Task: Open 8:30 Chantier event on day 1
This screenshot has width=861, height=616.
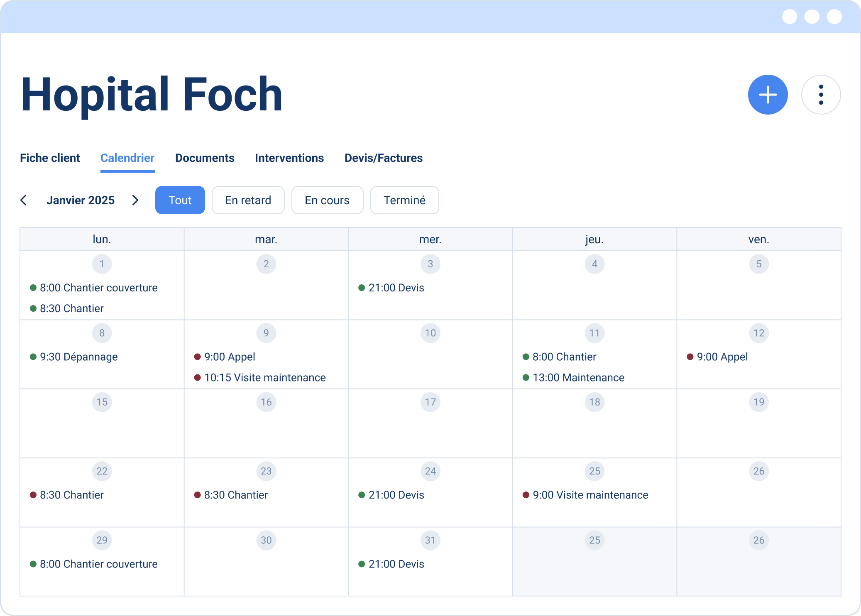Action: 67,308
